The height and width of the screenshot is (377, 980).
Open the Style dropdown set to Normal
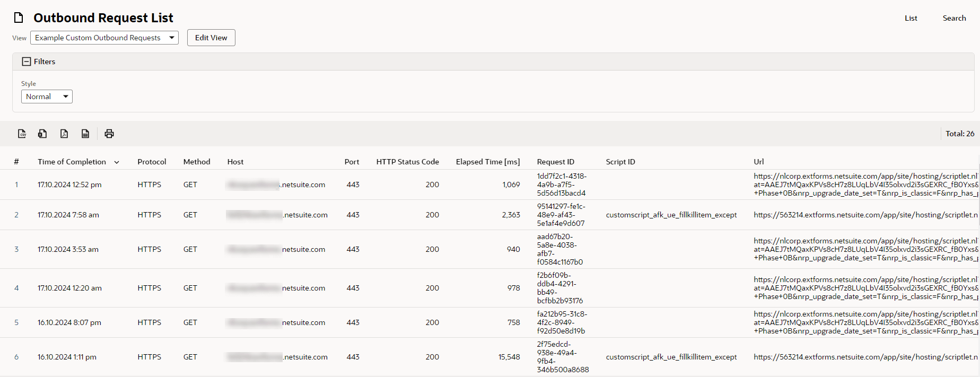[x=47, y=97]
